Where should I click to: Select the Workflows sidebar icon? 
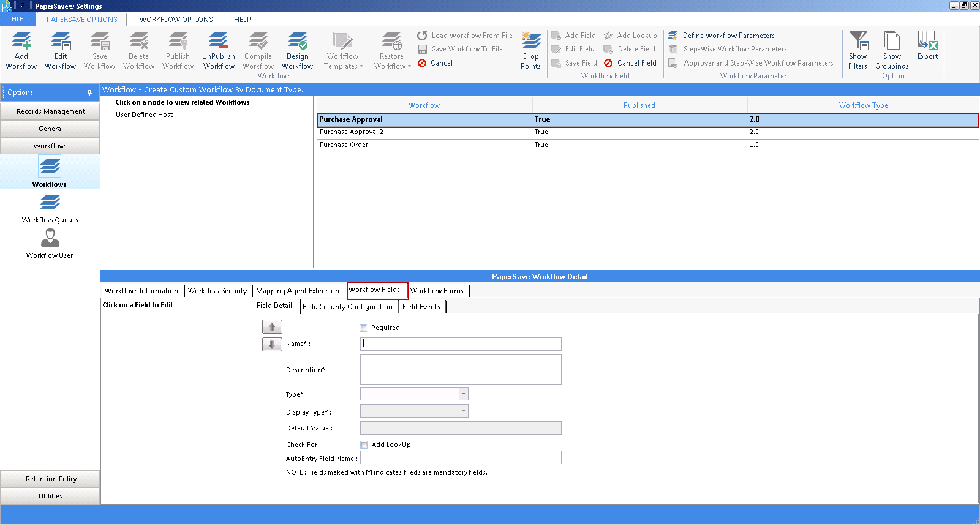(50, 171)
